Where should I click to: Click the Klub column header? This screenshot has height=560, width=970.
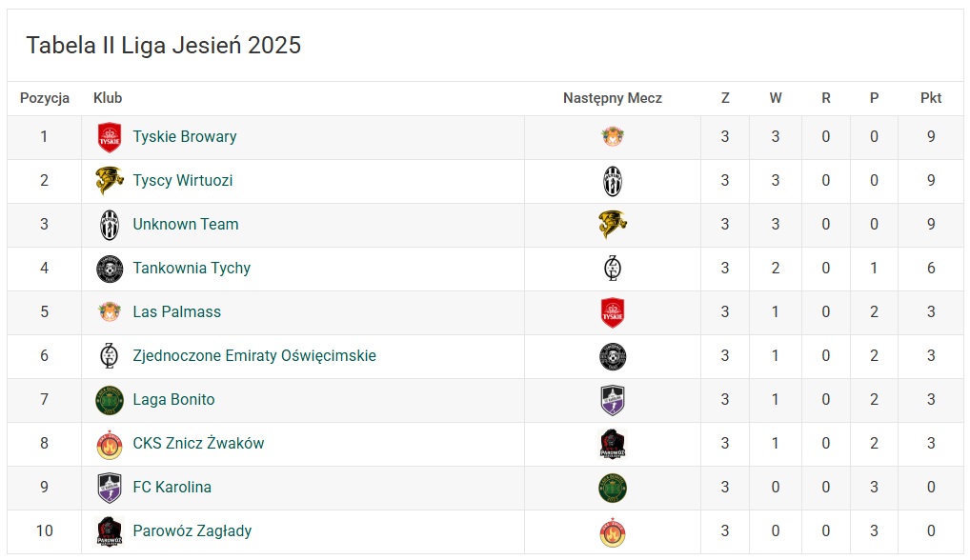point(108,98)
